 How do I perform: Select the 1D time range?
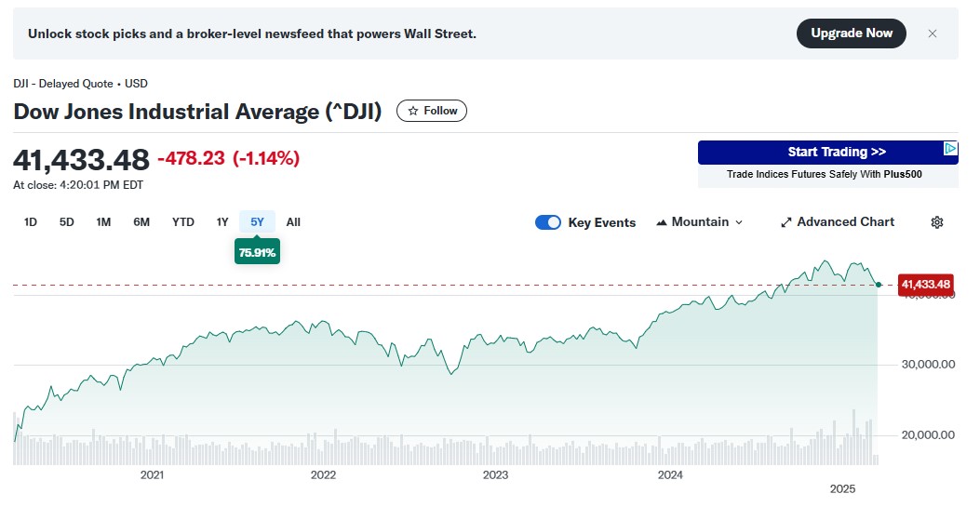click(x=31, y=221)
